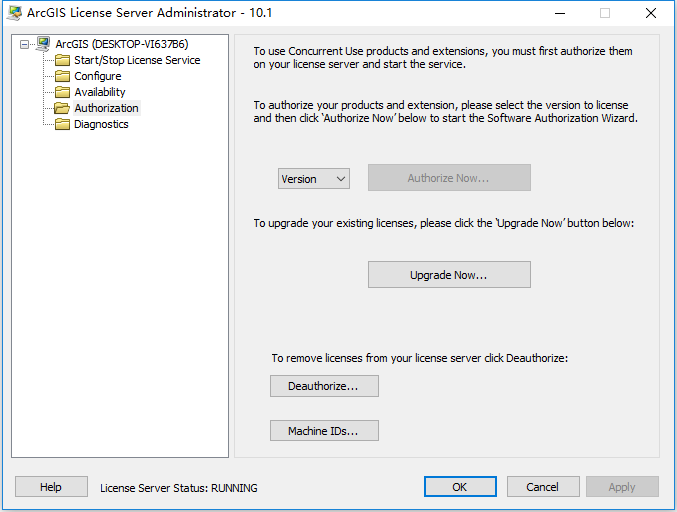Click the Diagnostics folder icon
Viewport: 677px width, 512px height.
(62, 124)
